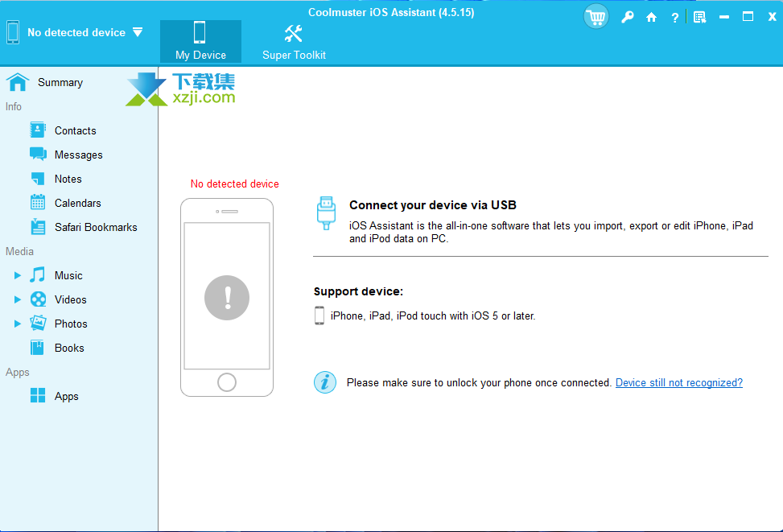Viewport: 783px width, 532px height.
Task: Open the Safari Bookmarks sidebar entry
Action: (96, 227)
